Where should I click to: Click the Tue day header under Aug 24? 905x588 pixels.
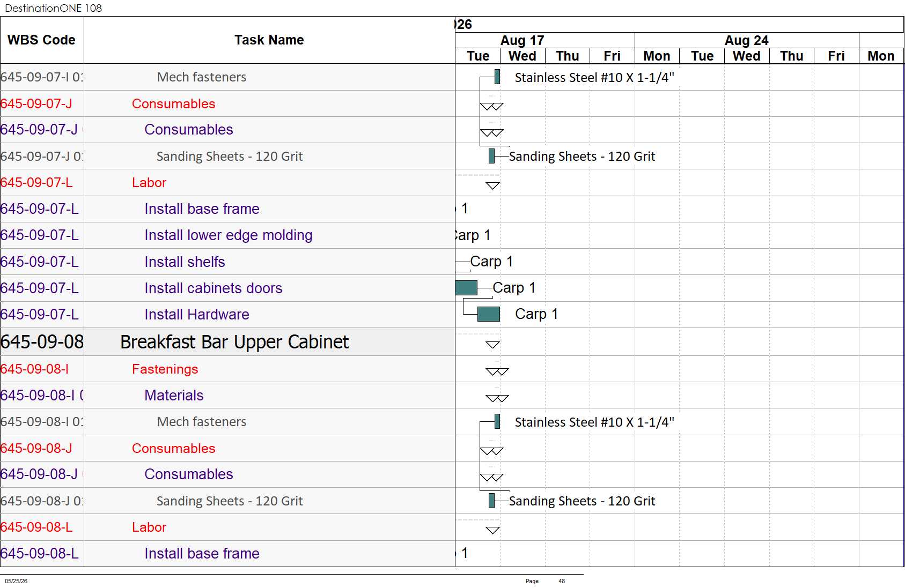click(702, 56)
